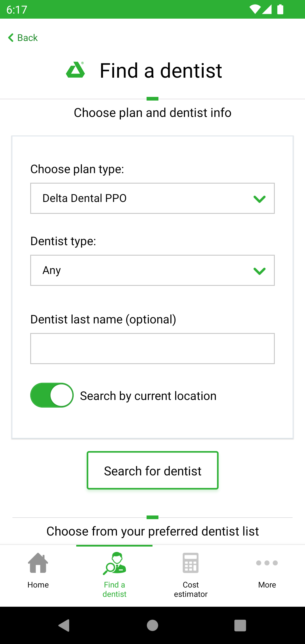Tap the Home icon in bottom navigation
Image resolution: width=305 pixels, height=644 pixels.
38,563
